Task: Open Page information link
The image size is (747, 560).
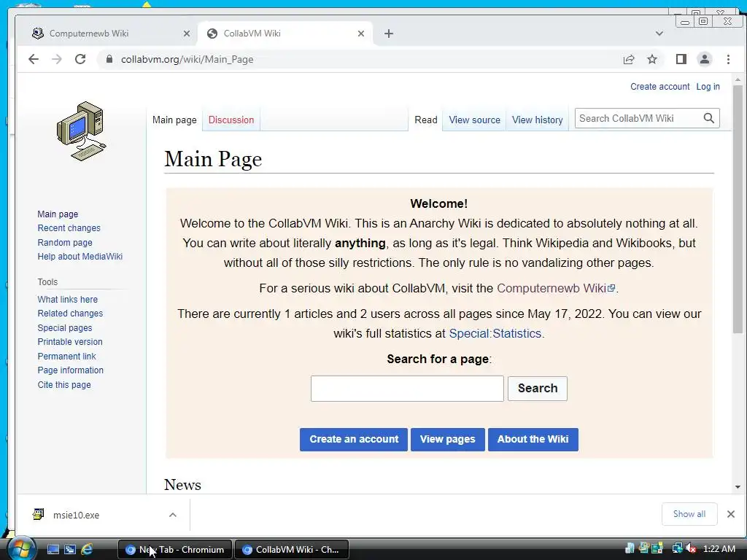Action: 71,370
